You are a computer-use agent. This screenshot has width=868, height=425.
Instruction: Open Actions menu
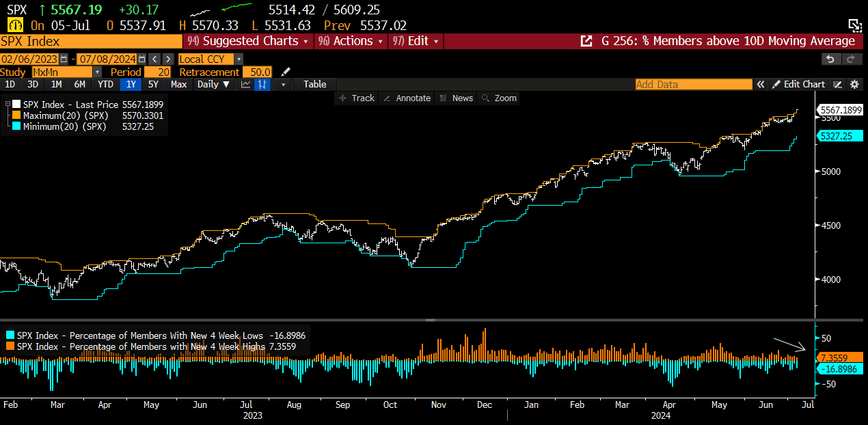coord(351,41)
